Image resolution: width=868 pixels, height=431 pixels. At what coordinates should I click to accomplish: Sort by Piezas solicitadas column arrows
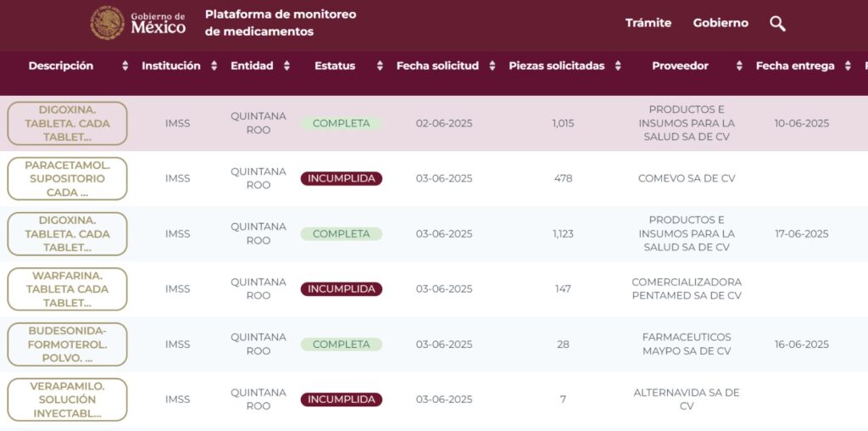[x=618, y=66]
